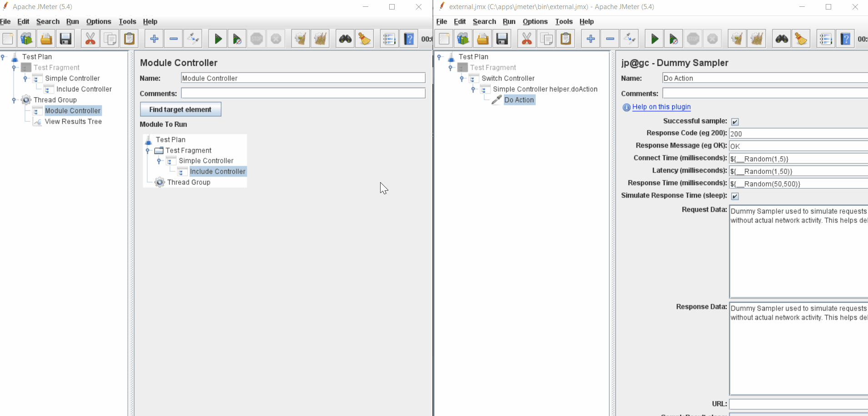Viewport: 868px width, 416px height.
Task: Start the test with green Run arrow in left window
Action: [218, 39]
